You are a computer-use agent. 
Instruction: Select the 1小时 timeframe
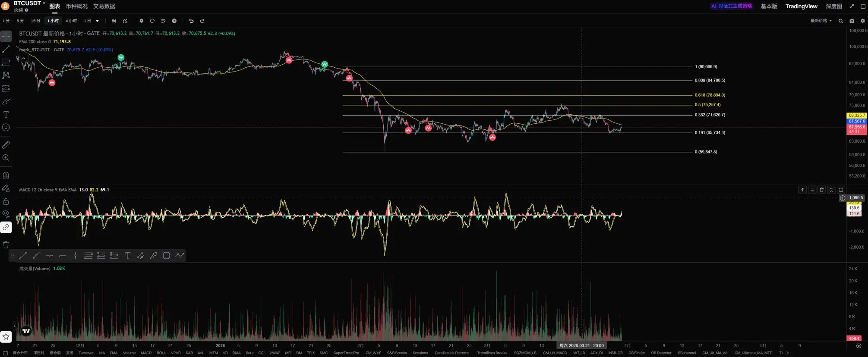coord(53,21)
